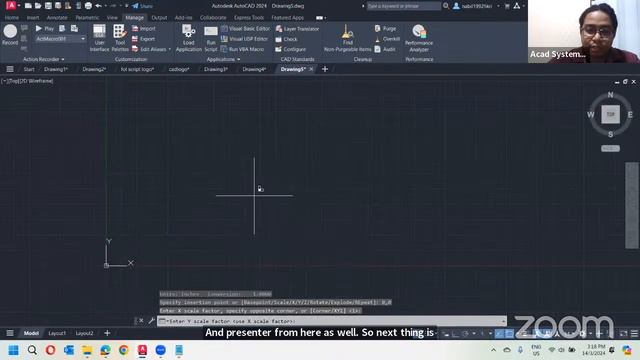The height and width of the screenshot is (360, 640).
Task: Open the User Interface customization tool
Action: click(x=99, y=38)
